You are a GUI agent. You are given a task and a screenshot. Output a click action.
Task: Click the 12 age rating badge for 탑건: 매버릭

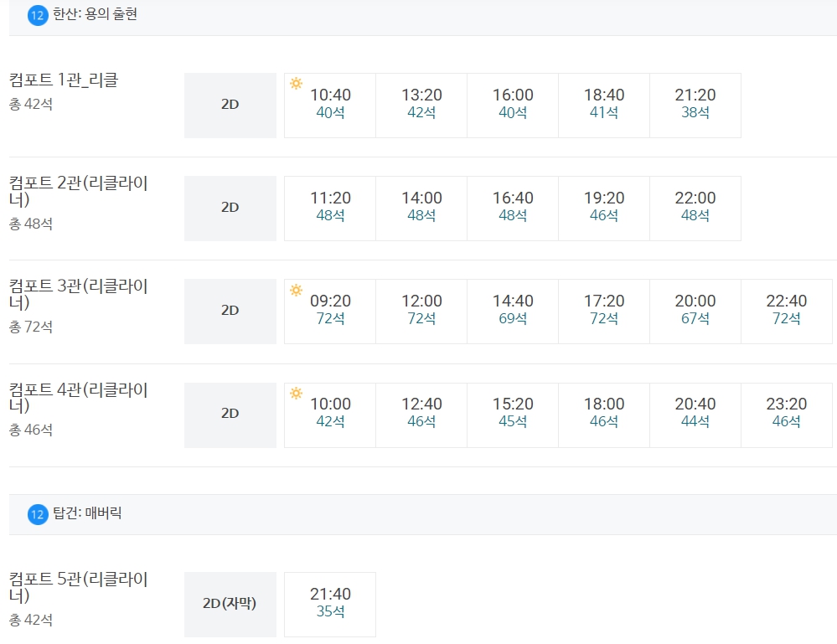pos(38,514)
